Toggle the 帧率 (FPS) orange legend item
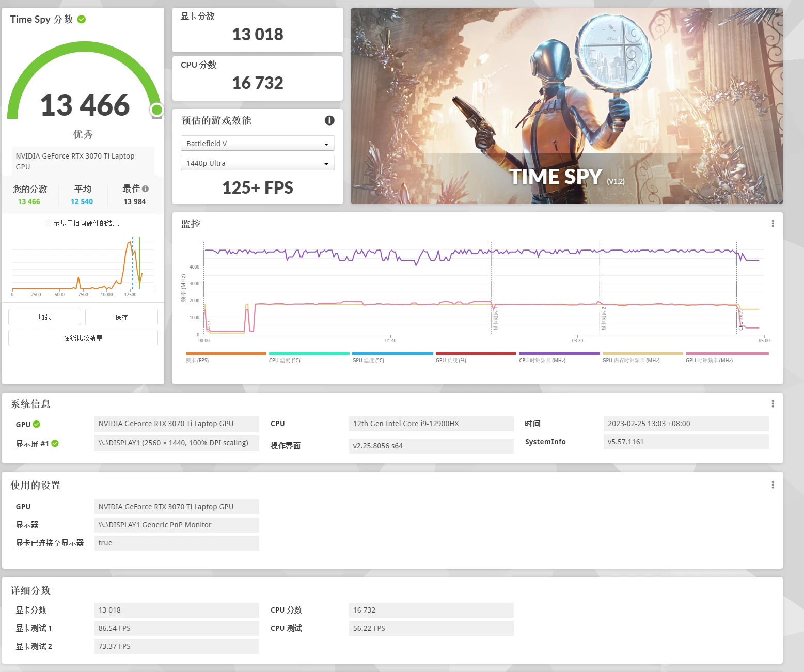This screenshot has width=804, height=672. [226, 357]
